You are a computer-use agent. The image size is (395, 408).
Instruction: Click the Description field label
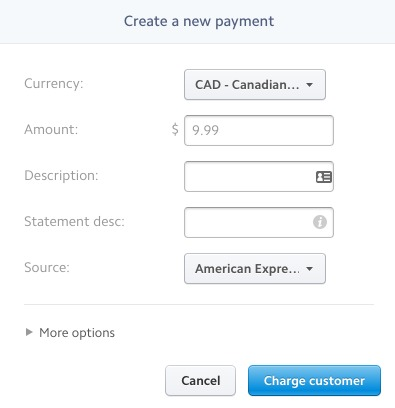click(x=61, y=176)
